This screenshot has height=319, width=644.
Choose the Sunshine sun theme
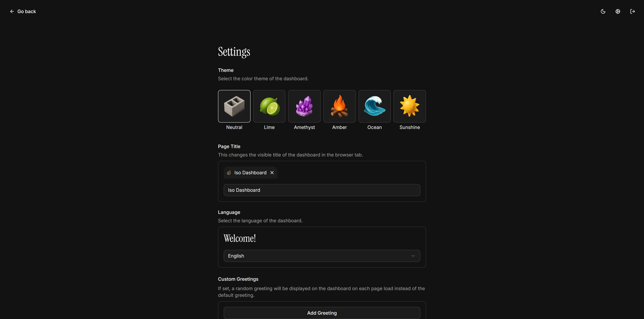[x=409, y=106]
